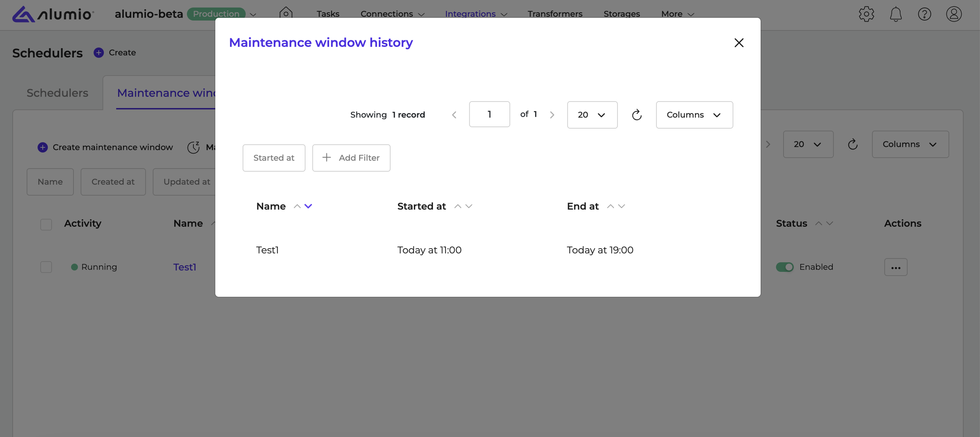Screen dimensions: 980x437
Task: Click the Name filter button
Action: [x=50, y=182]
